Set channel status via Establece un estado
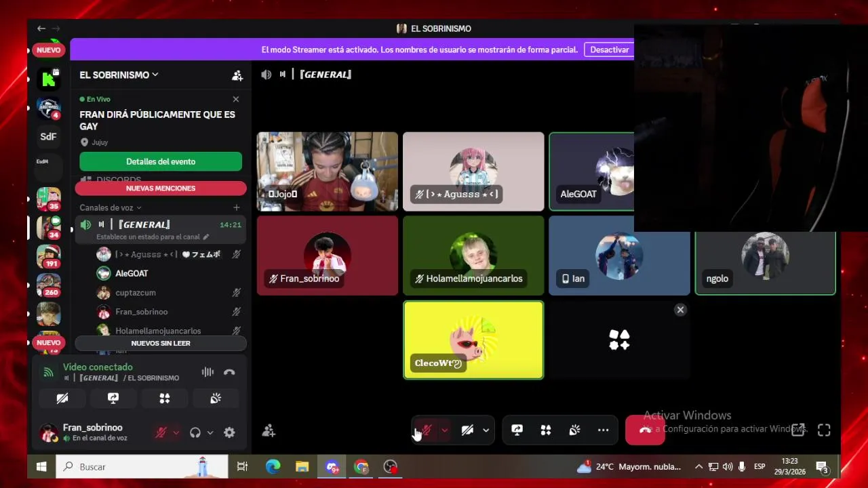 pos(153,237)
